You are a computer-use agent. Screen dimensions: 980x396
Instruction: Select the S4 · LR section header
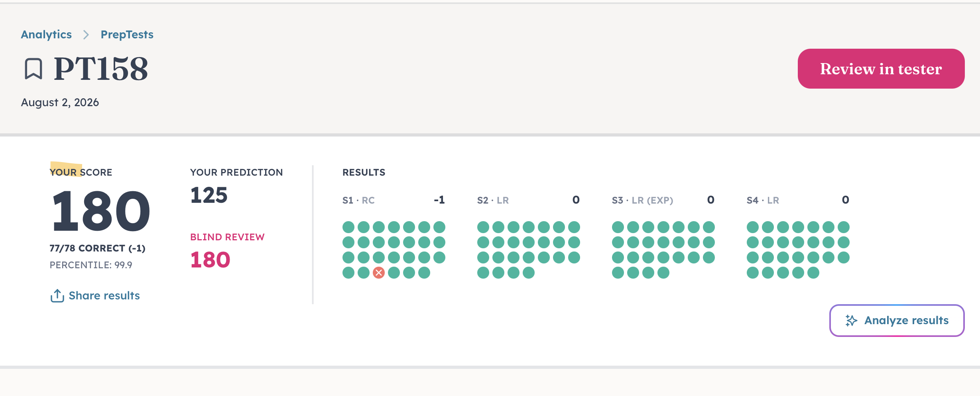(x=763, y=200)
